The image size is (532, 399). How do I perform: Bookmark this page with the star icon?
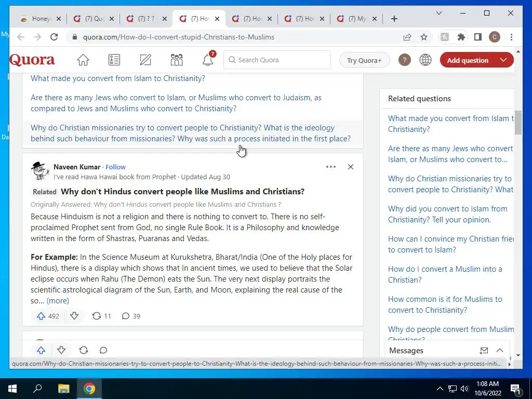point(424,37)
